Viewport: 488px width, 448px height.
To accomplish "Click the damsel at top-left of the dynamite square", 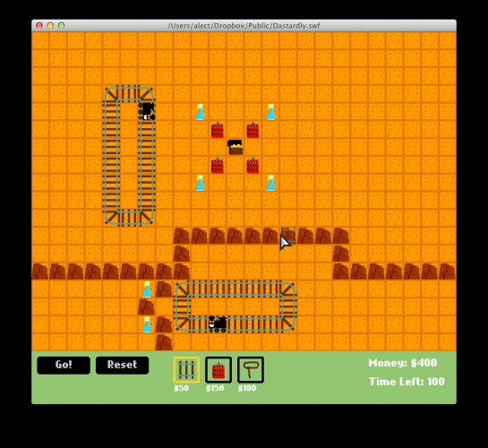I will pyautogui.click(x=200, y=112).
